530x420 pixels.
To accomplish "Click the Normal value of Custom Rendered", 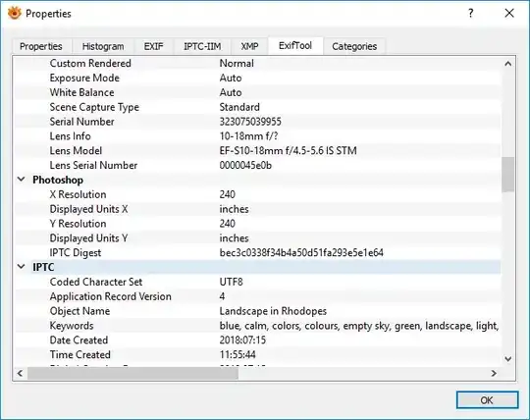I will click(x=237, y=63).
